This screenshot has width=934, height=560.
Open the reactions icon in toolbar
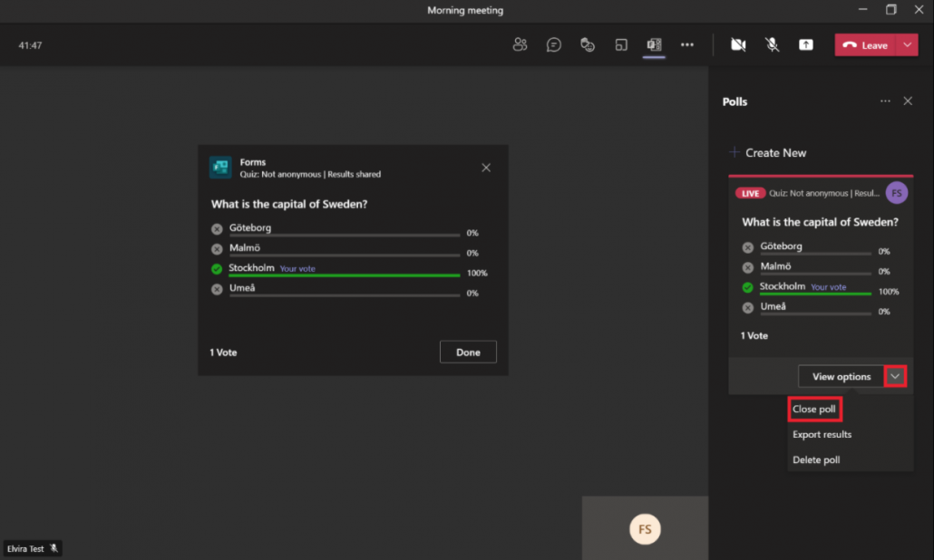(588, 44)
